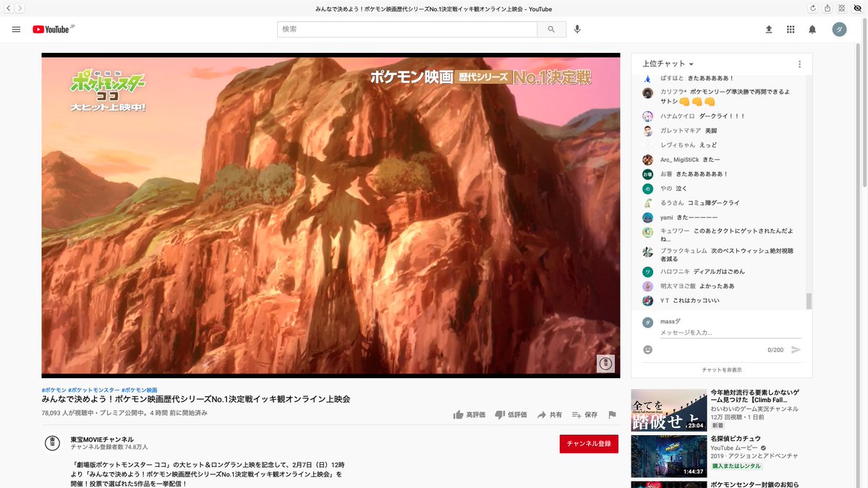The height and width of the screenshot is (488, 868).
Task: Open the account avatar menu
Action: pyautogui.click(x=839, y=29)
